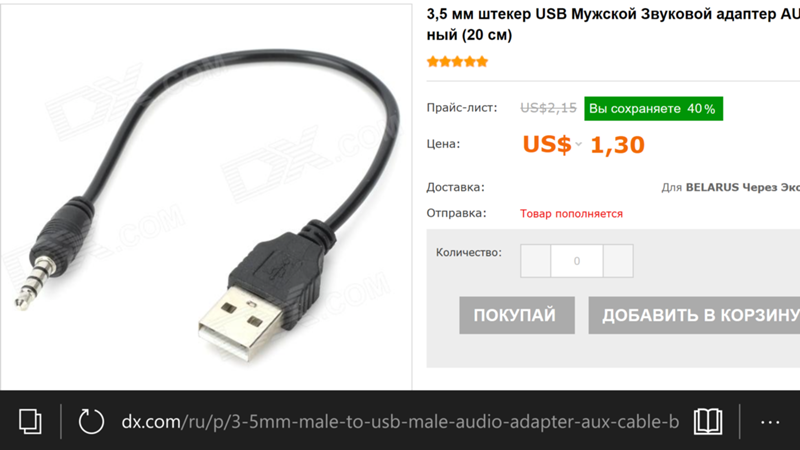Viewport: 800px width, 450px height.
Task: Click the orange 1,30 price value
Action: [x=617, y=145]
